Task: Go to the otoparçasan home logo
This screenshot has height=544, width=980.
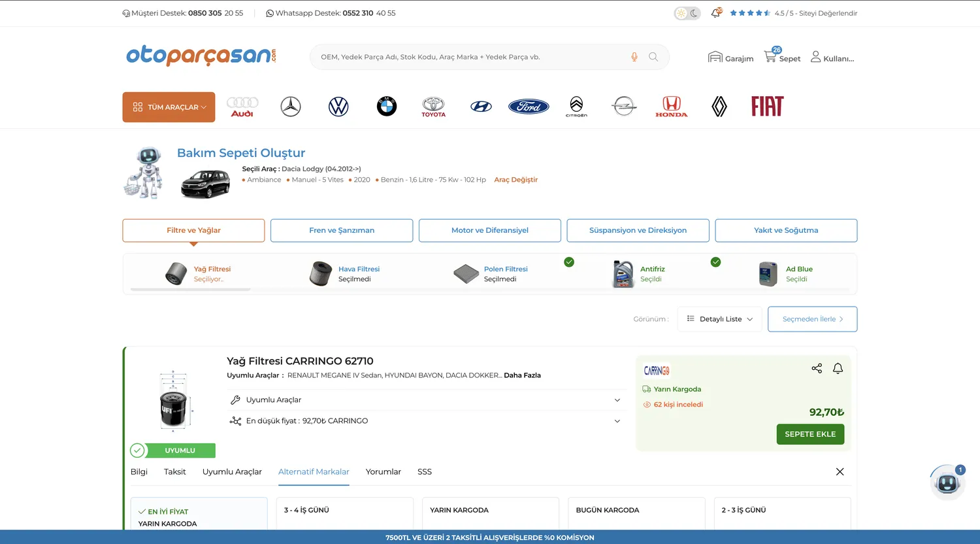Action: 201,56
